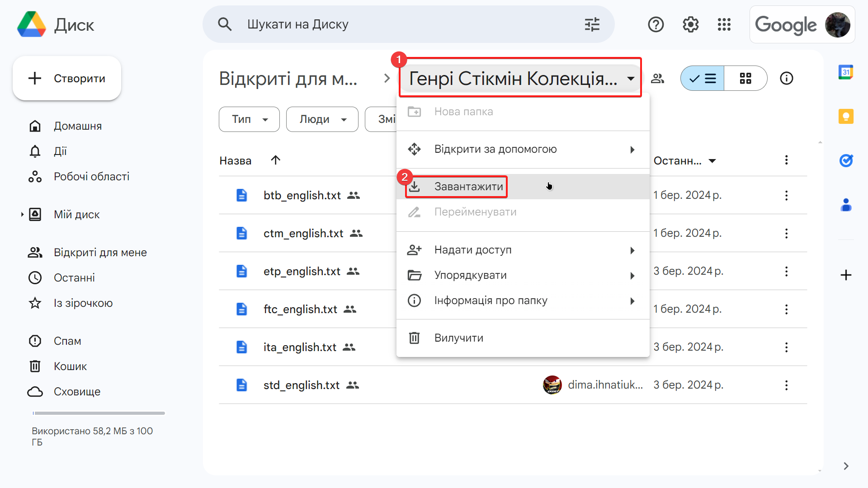
Task: Open the Google Keep side panel icon
Action: [x=845, y=117]
